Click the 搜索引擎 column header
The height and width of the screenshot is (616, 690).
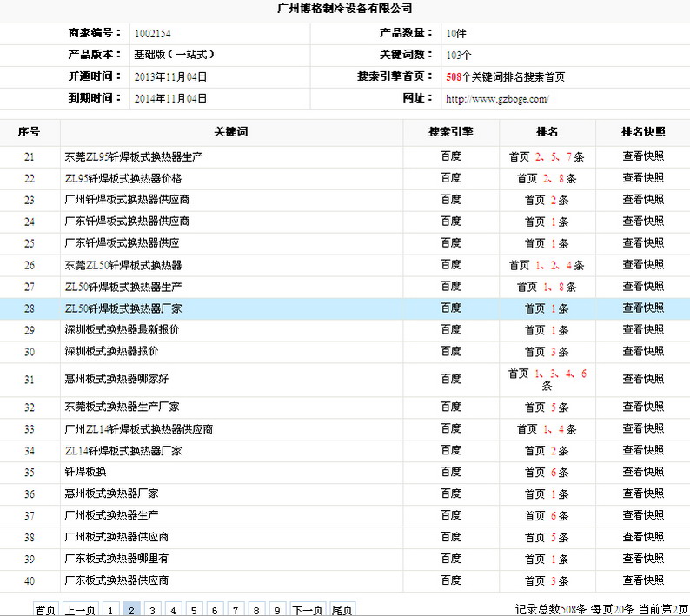[x=451, y=131]
